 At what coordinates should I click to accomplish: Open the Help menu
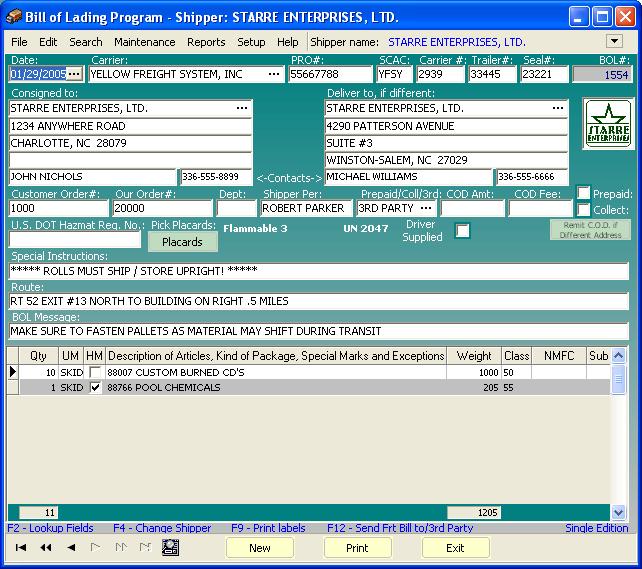tap(287, 42)
